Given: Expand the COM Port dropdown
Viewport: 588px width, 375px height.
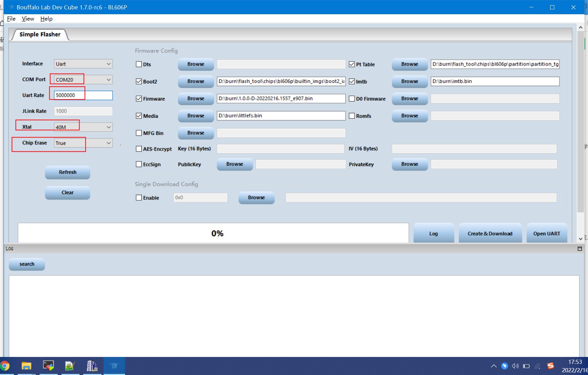Looking at the screenshot, I should click(x=83, y=80).
